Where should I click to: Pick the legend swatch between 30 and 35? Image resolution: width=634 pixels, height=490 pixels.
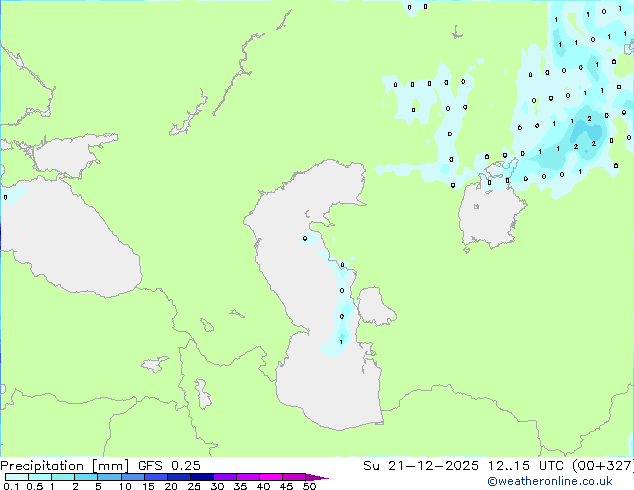click(224, 477)
